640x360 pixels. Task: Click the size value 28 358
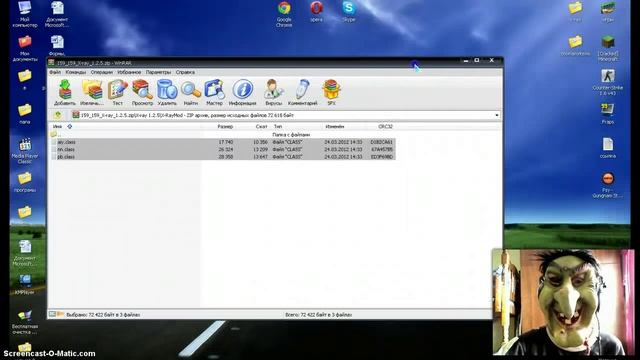coord(226,157)
